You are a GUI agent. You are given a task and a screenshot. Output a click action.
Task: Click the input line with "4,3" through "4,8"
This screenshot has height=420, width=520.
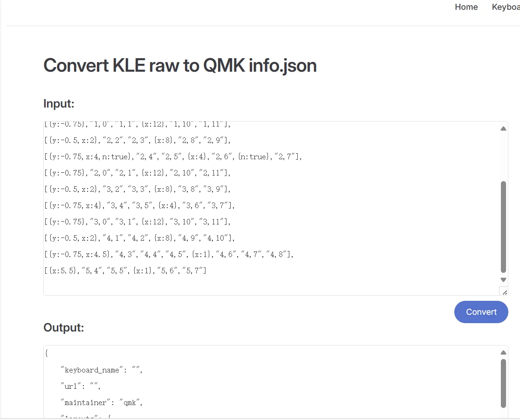click(x=169, y=254)
